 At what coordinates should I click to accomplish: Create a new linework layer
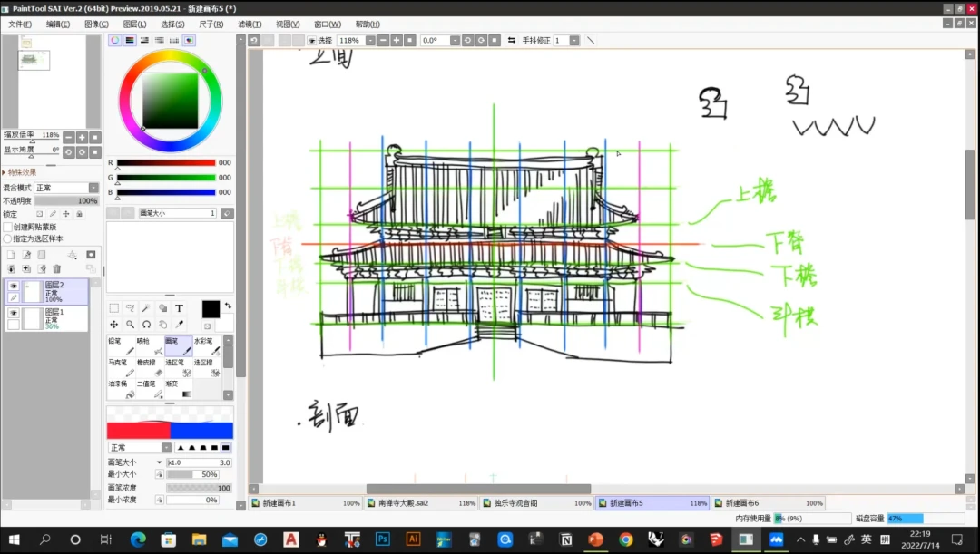26,255
